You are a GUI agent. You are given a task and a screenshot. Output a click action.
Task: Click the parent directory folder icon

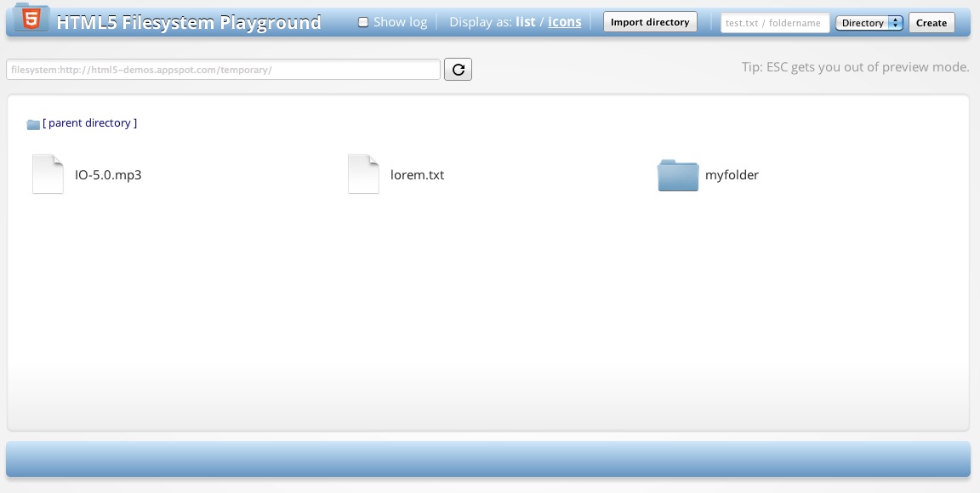tap(33, 124)
